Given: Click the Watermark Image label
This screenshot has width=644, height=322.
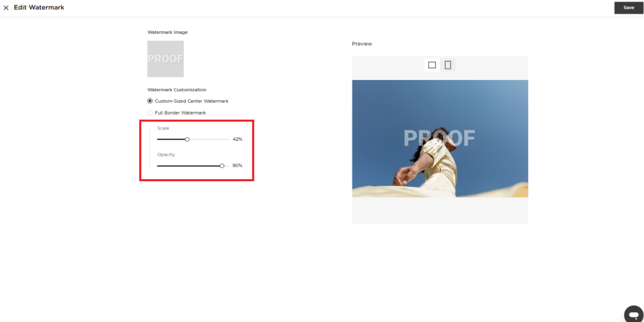Looking at the screenshot, I should coord(168,32).
